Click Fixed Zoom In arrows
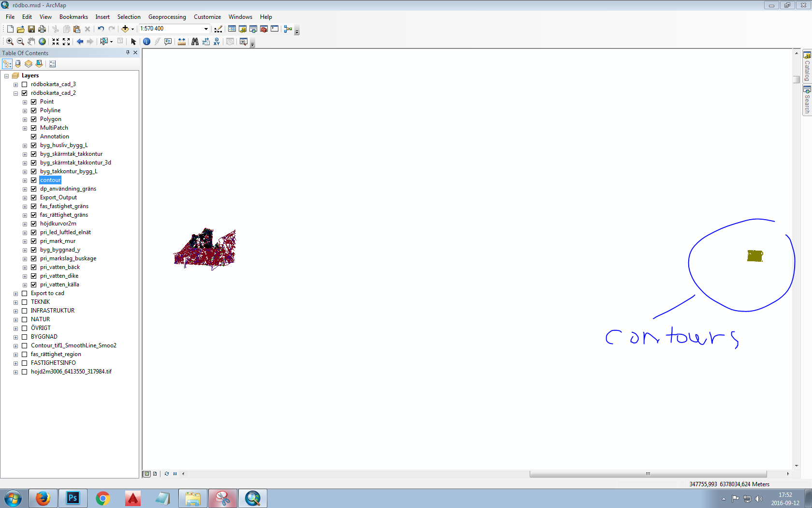The height and width of the screenshot is (508, 812). [56, 42]
